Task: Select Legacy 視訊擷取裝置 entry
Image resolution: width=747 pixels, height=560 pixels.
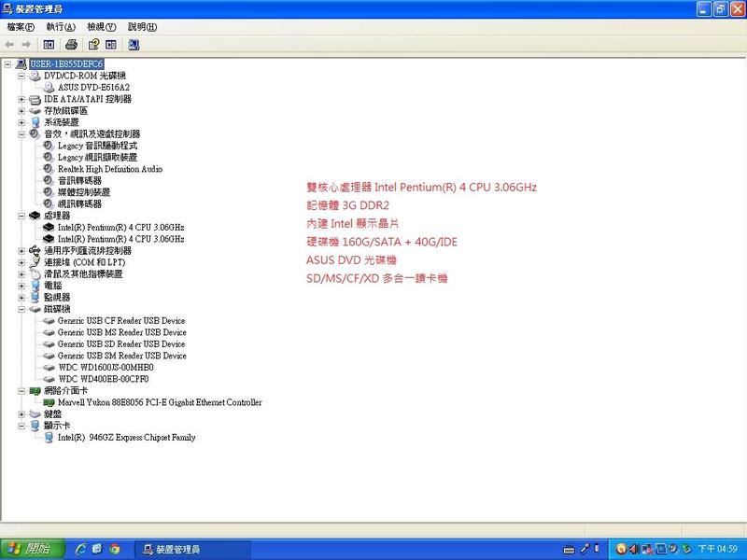Action: (x=97, y=157)
